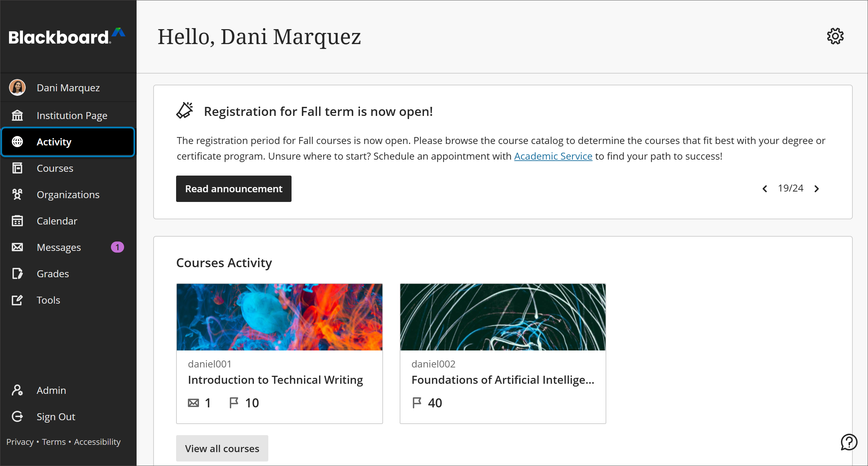Screen dimensions: 868x466
Task: Select the Calendar icon in the sidebar
Action: (x=18, y=221)
